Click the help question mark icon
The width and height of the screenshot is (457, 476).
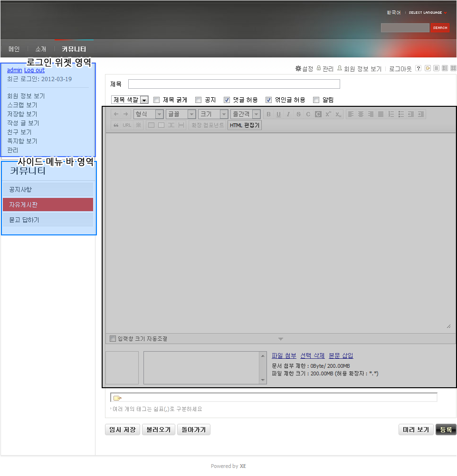coord(418,68)
